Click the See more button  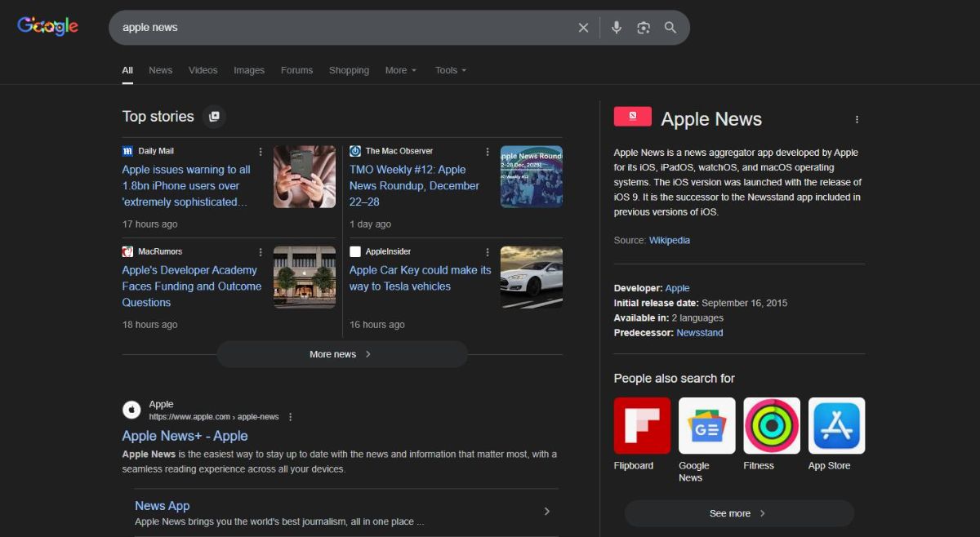(738, 513)
